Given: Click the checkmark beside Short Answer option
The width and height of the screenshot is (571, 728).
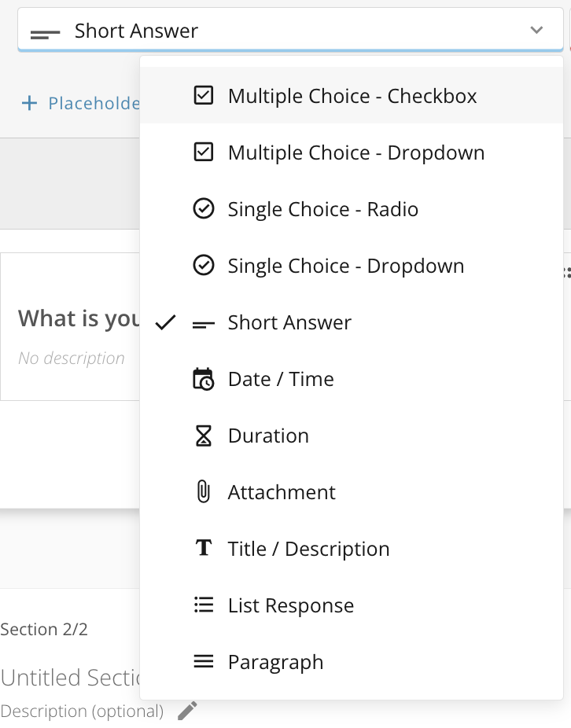Looking at the screenshot, I should 165,322.
